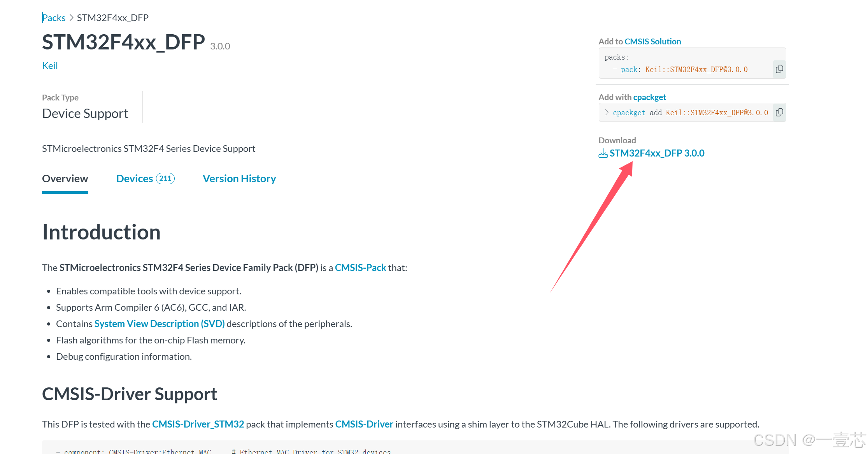868x454 pixels.
Task: Follow the CMSIS-Driver interfaces link
Action: coord(364,424)
